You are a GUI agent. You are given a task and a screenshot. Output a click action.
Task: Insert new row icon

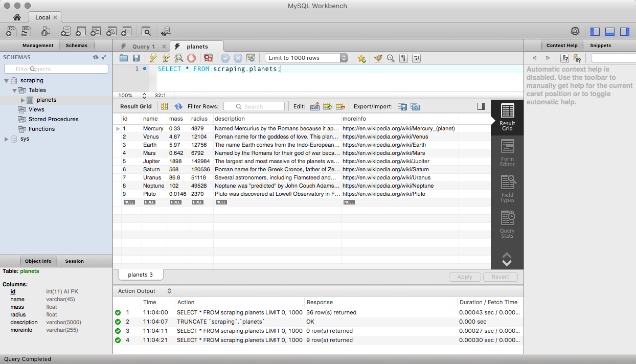click(x=328, y=106)
